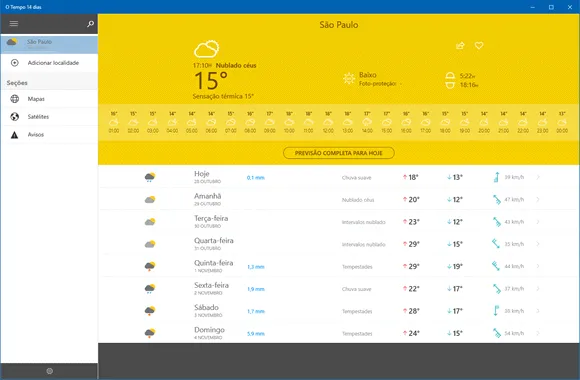This screenshot has height=380, width=580.
Task: Select the 01:00 hourly forecast
Action: (114, 122)
